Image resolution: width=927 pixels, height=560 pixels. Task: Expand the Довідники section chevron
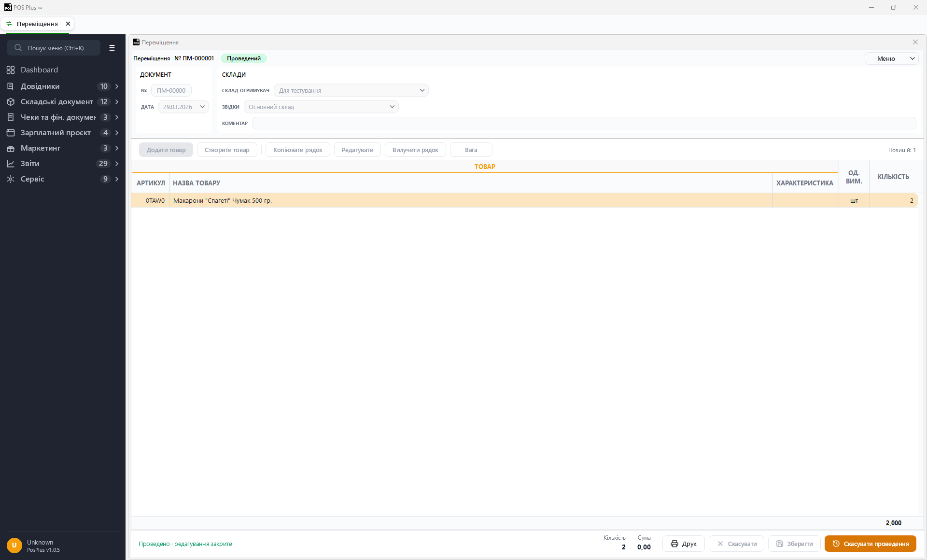pos(117,86)
